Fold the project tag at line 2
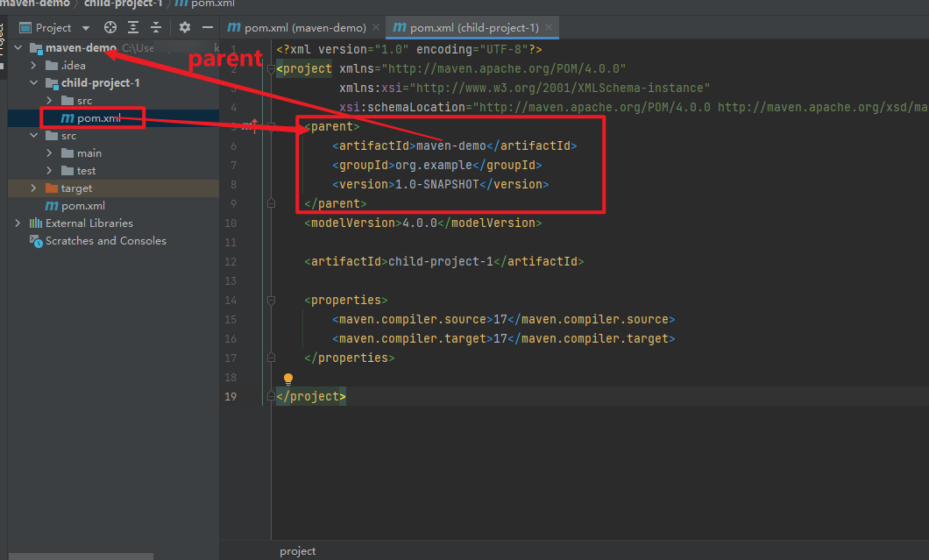The height and width of the screenshot is (560, 929). (x=271, y=68)
